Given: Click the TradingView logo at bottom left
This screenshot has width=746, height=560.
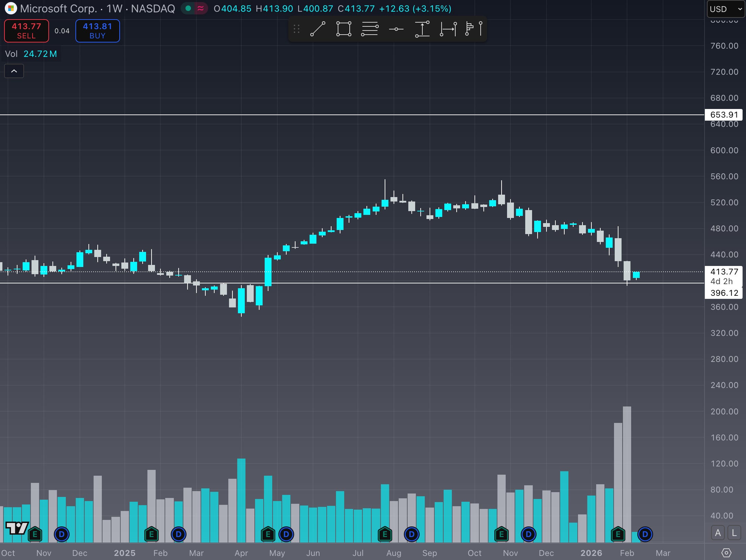Looking at the screenshot, I should click(x=17, y=528).
